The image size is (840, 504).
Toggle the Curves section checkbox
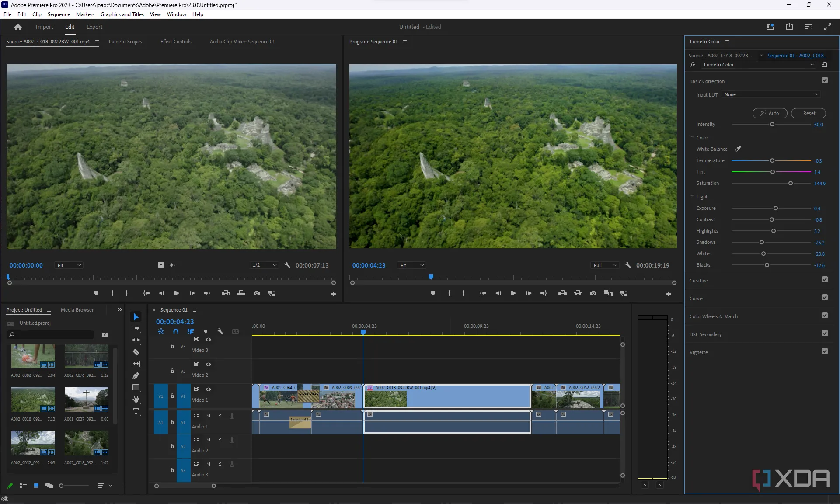(825, 297)
